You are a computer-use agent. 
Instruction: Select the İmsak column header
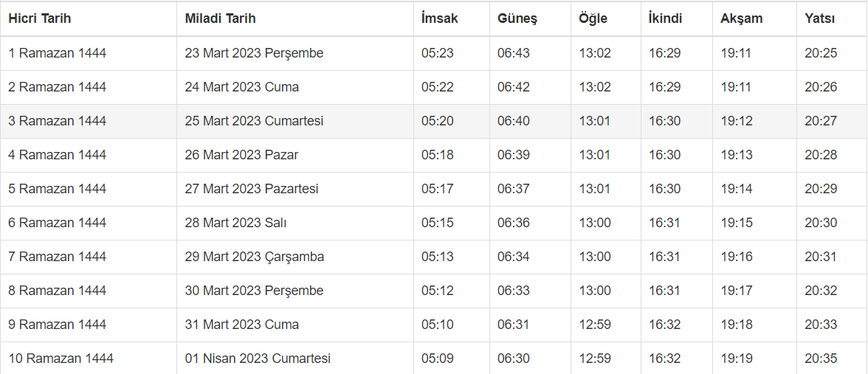pyautogui.click(x=440, y=18)
